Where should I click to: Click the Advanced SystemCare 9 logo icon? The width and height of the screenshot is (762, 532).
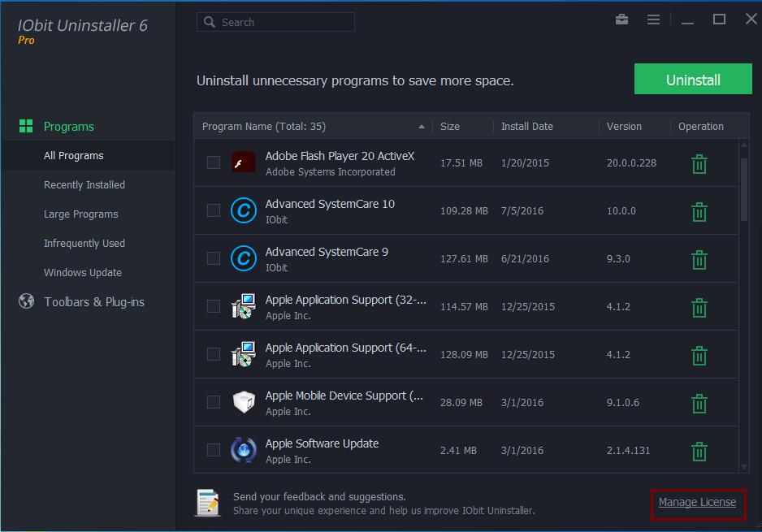(x=244, y=258)
